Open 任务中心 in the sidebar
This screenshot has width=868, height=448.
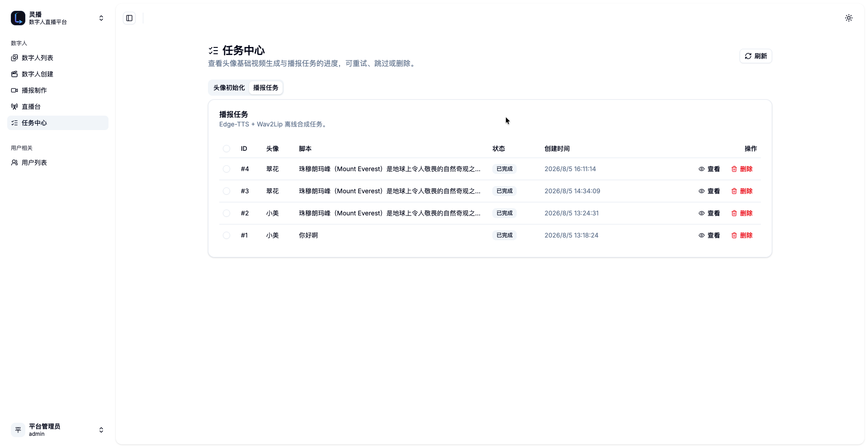coord(58,123)
